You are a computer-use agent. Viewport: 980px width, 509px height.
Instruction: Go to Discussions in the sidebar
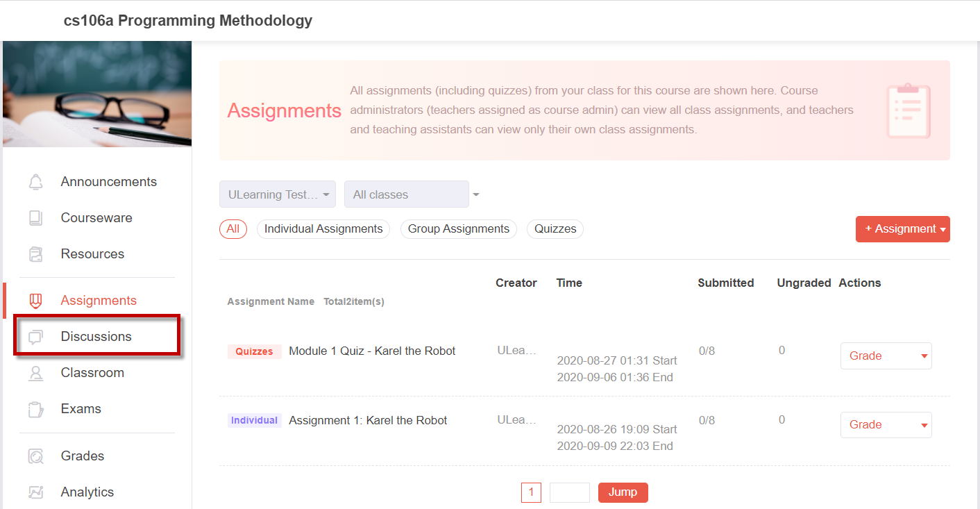[x=96, y=337]
